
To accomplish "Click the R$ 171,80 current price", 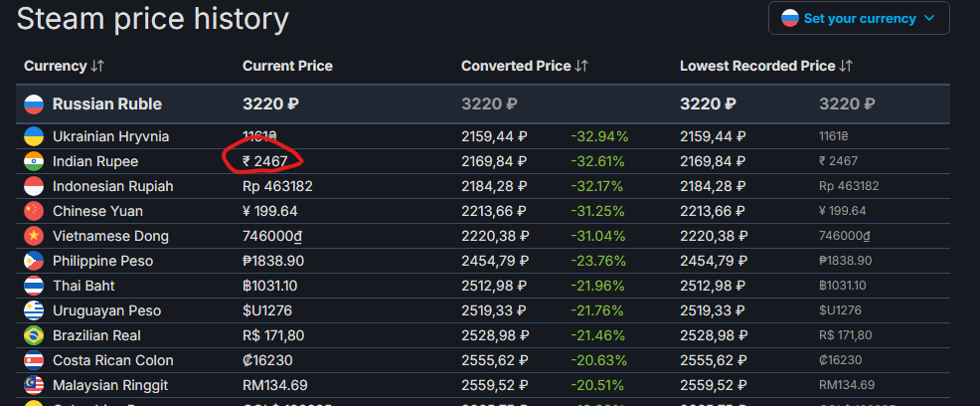I will pos(273,335).
